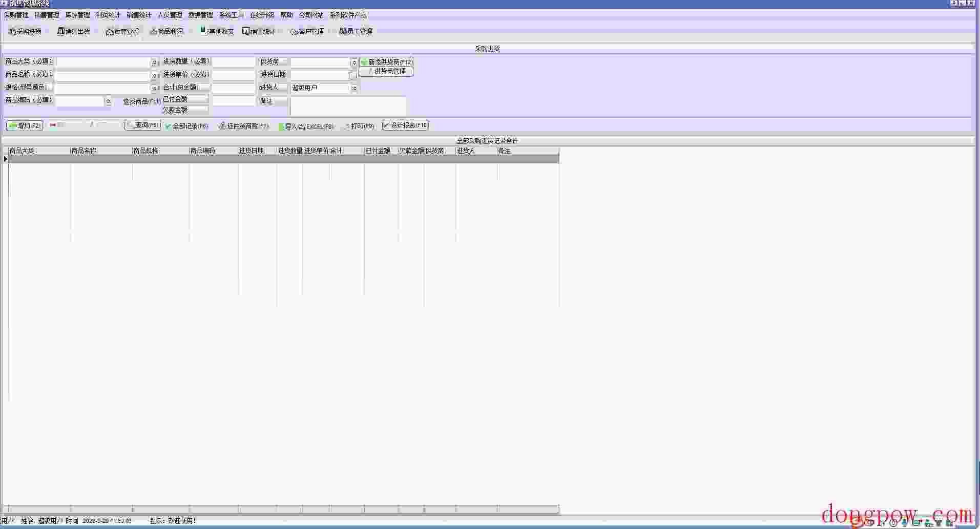Image resolution: width=980 pixels, height=529 pixels.
Task: Open the 利润统计 menu
Action: 108,15
